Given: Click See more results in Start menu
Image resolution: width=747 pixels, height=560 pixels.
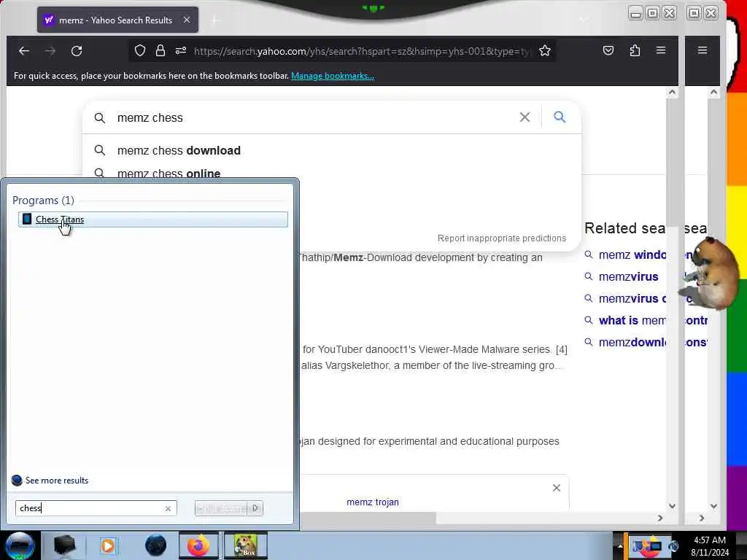Looking at the screenshot, I should 57,480.
